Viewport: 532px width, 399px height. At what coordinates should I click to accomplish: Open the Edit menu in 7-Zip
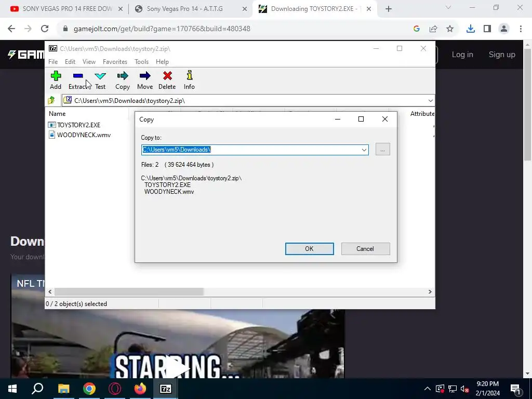70,62
